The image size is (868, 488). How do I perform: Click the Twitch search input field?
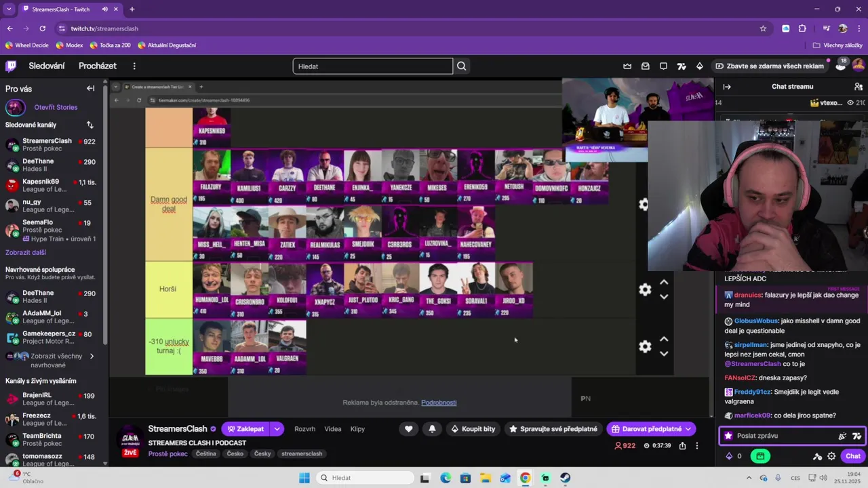click(372, 66)
